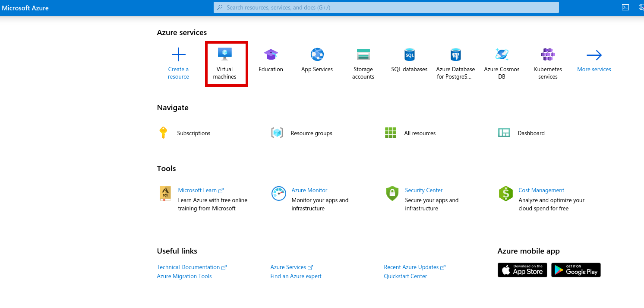This screenshot has height=308, width=644.
Task: Click the Resource groups navigate label
Action: point(311,133)
